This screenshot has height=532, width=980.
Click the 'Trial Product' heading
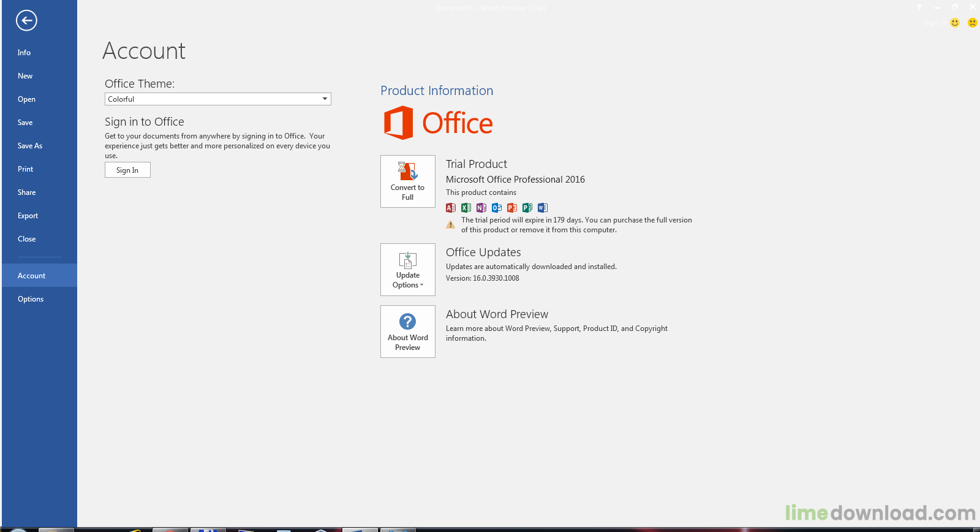coord(477,164)
